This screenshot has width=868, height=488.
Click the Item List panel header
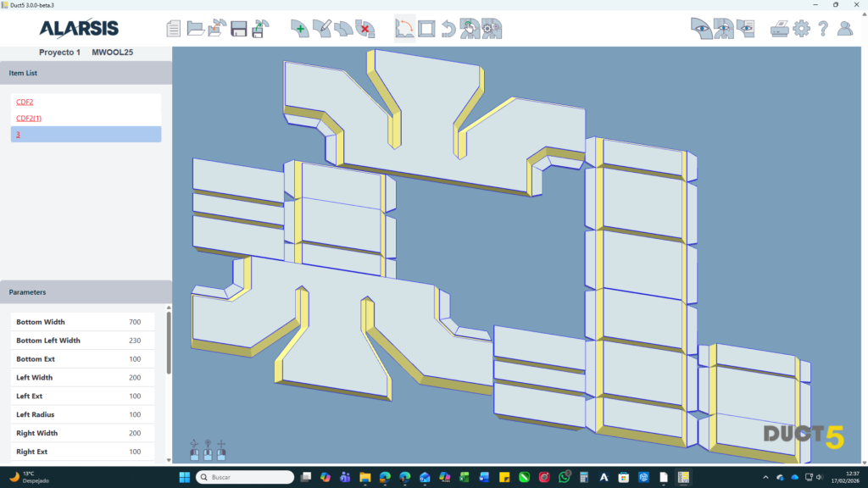click(x=86, y=73)
